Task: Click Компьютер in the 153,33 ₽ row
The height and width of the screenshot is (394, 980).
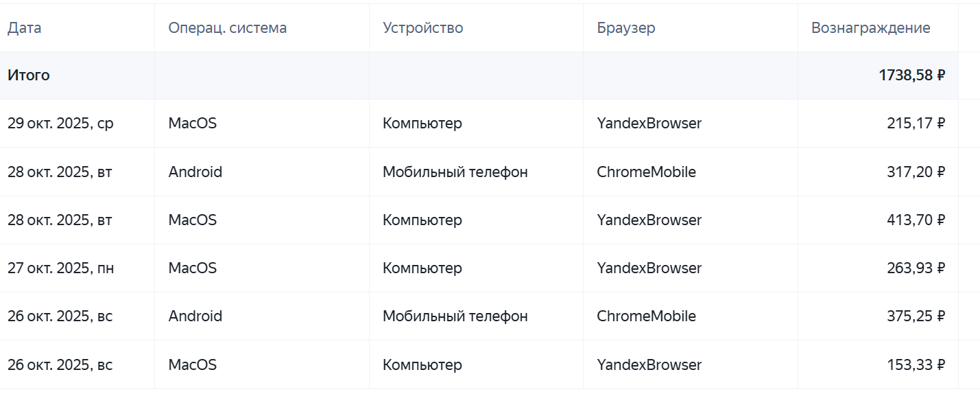Action: coord(422,365)
